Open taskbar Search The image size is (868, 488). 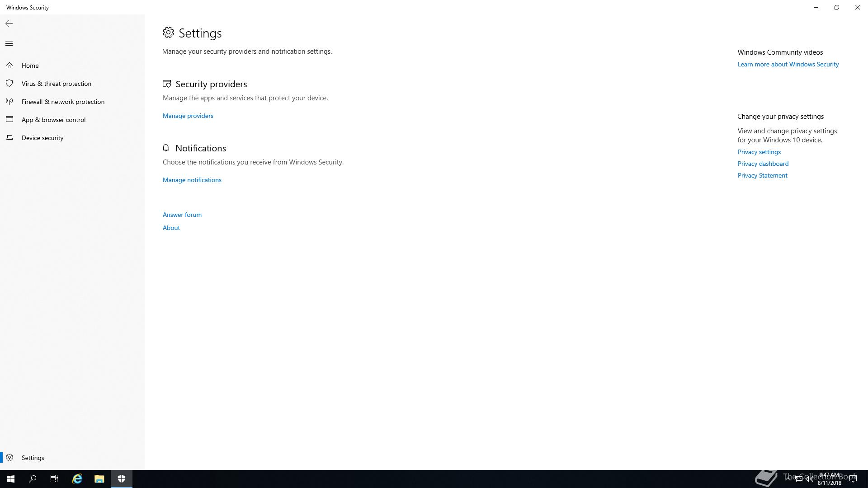[x=33, y=479]
